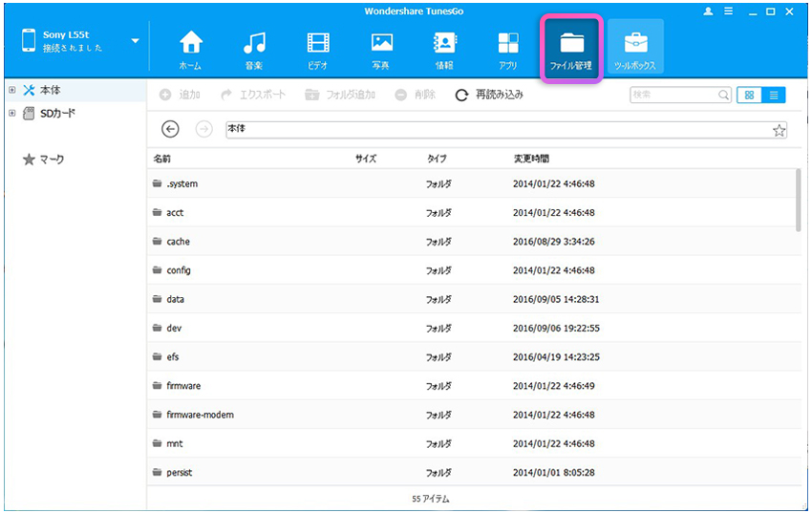Screen dimensions: 812x513
Task: Click the date 2014/01/01 8:05:28
Action: tap(553, 473)
